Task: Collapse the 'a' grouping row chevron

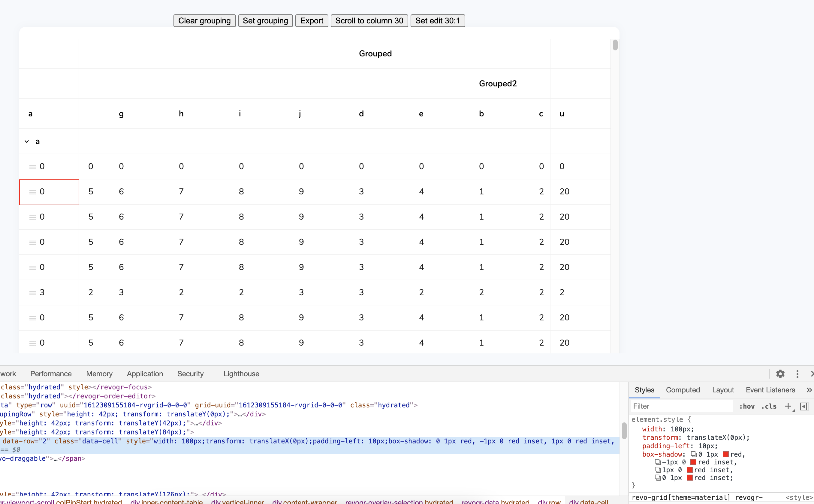Action: point(27,141)
